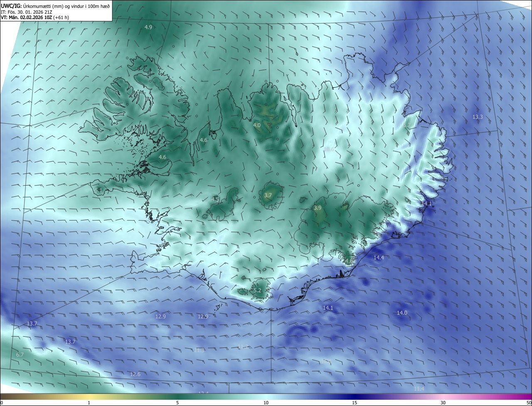Click the init time 'IT: Fös. 30. 01. 2026 21Z'
Image resolution: width=532 pixels, height=406 pixels.
click(x=27, y=12)
